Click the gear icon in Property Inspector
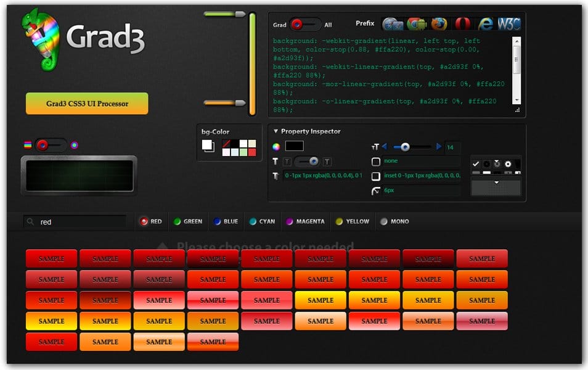The height and width of the screenshot is (370, 588). pos(507,163)
